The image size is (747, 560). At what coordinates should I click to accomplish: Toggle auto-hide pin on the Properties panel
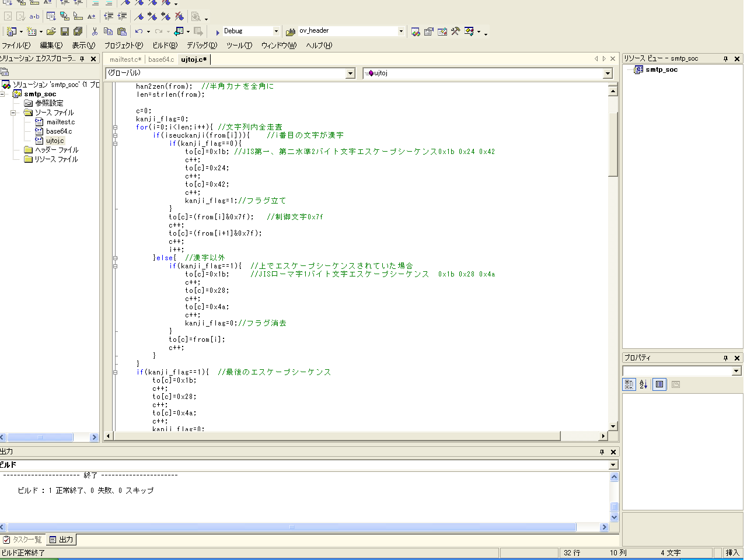pyautogui.click(x=726, y=358)
